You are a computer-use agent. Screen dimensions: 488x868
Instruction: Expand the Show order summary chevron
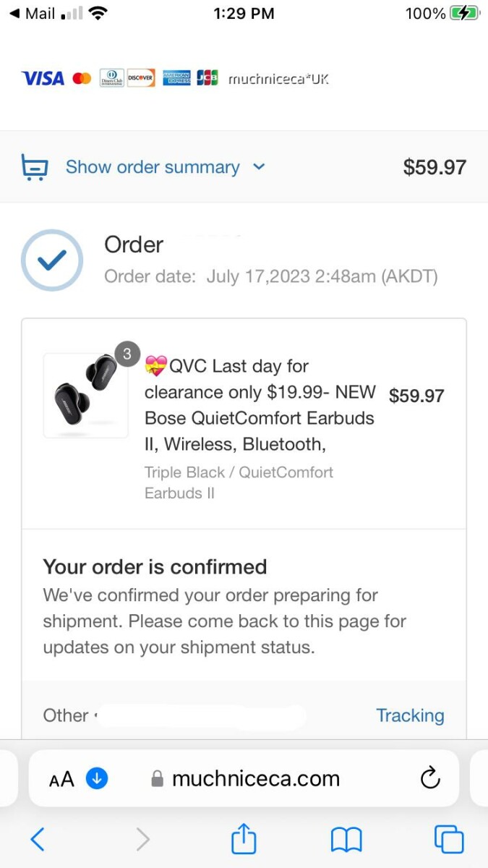[x=259, y=167]
